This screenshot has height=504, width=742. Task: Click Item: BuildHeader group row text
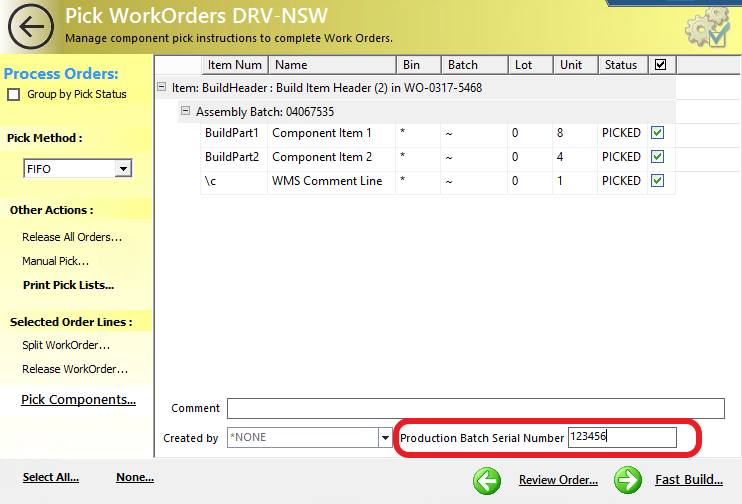(x=327, y=88)
